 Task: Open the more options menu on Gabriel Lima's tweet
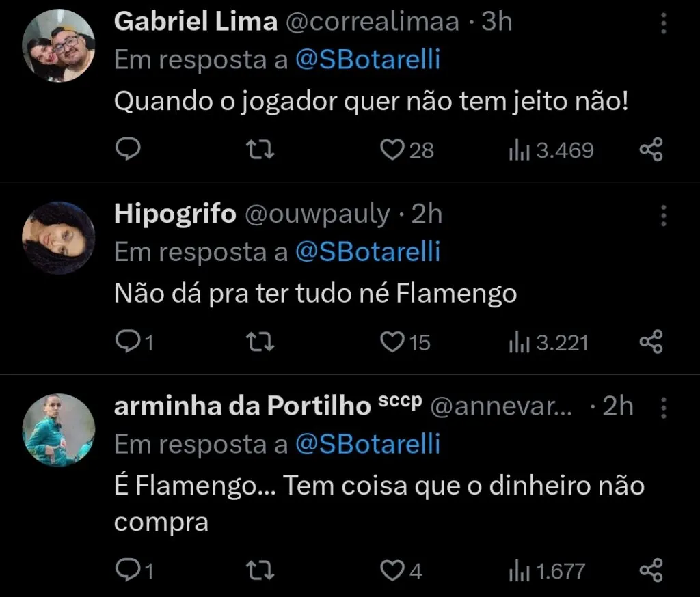pyautogui.click(x=663, y=23)
